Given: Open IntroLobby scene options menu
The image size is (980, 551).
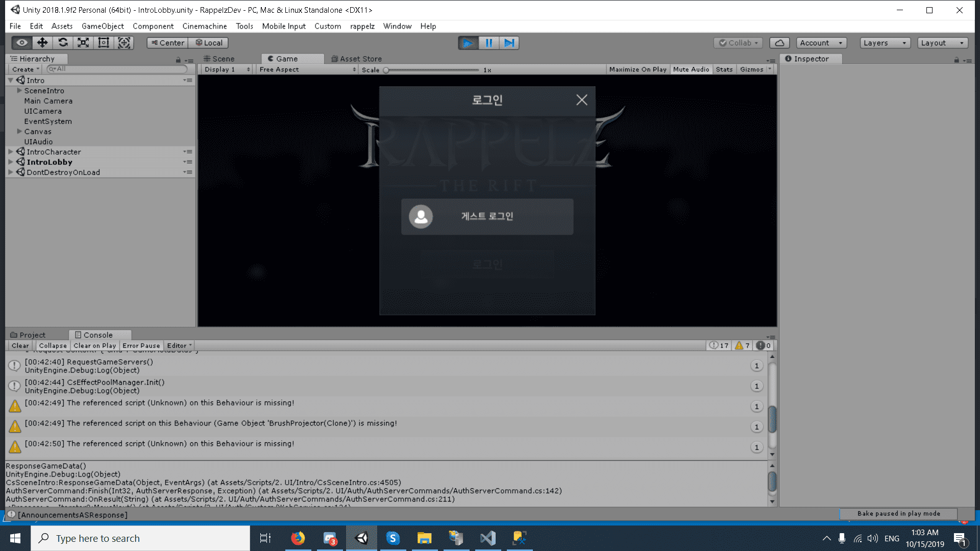Looking at the screenshot, I should 188,162.
